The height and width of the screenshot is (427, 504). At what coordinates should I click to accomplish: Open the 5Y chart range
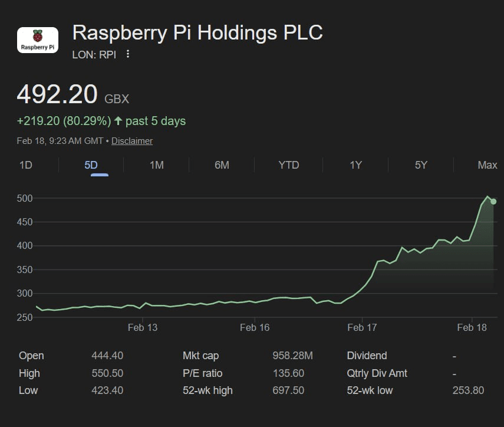click(x=421, y=165)
